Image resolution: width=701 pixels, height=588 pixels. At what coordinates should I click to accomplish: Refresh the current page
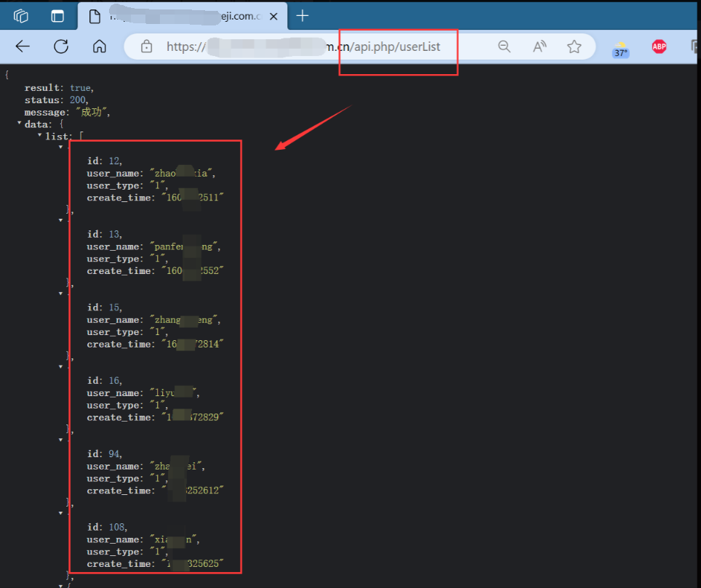[x=61, y=47]
